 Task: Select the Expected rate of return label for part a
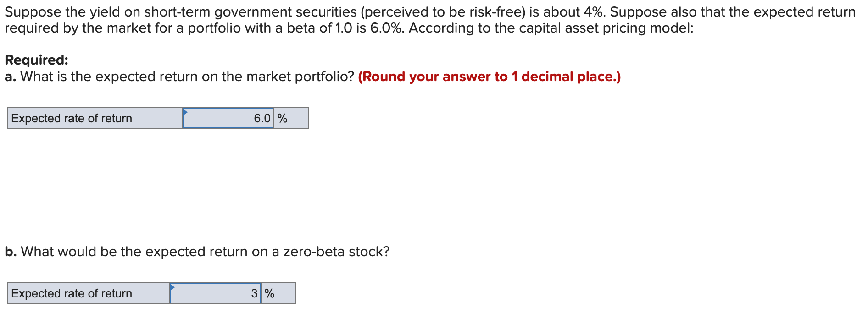(x=72, y=119)
